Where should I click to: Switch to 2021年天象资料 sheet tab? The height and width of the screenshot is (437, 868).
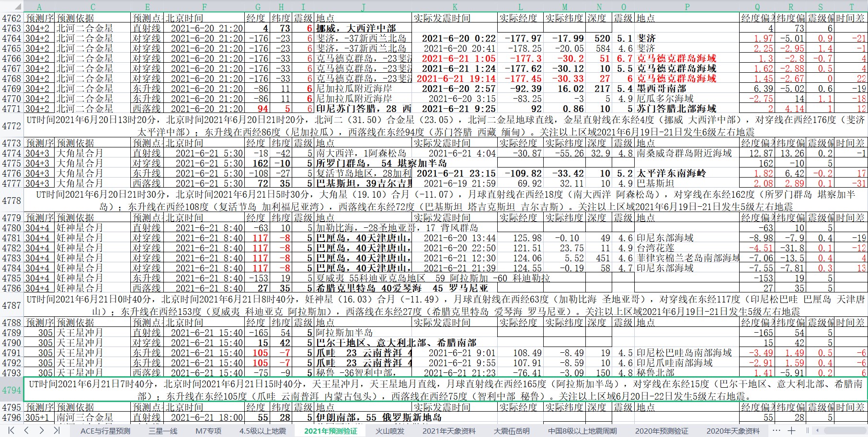click(x=449, y=431)
